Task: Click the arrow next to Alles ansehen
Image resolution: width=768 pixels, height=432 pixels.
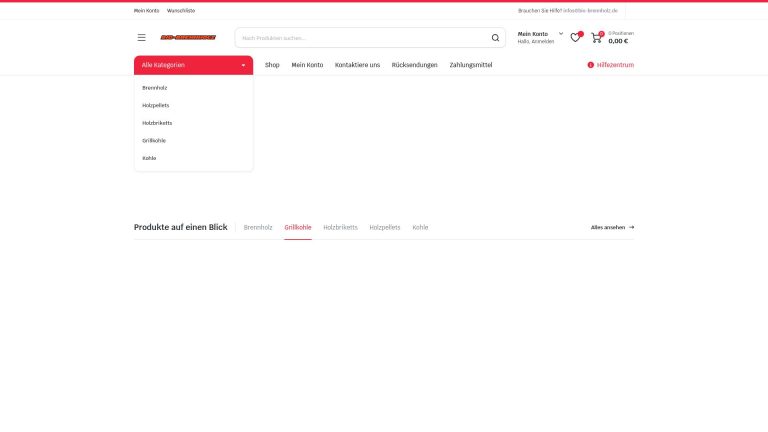Action: pos(631,227)
